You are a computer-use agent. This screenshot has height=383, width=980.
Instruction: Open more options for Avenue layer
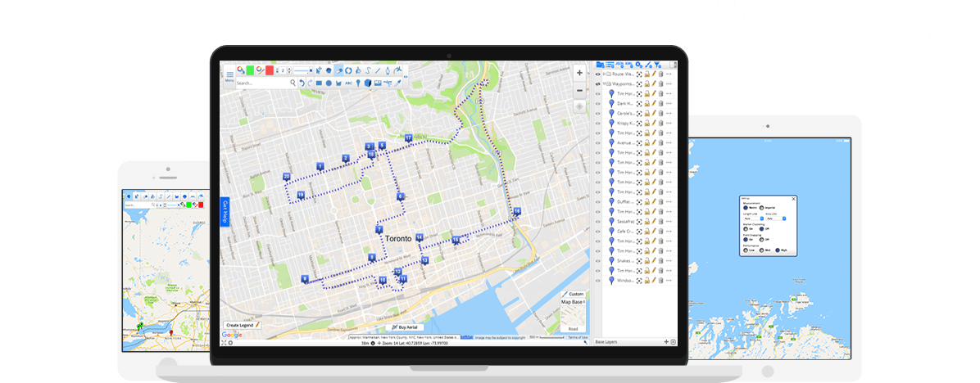[x=669, y=143]
